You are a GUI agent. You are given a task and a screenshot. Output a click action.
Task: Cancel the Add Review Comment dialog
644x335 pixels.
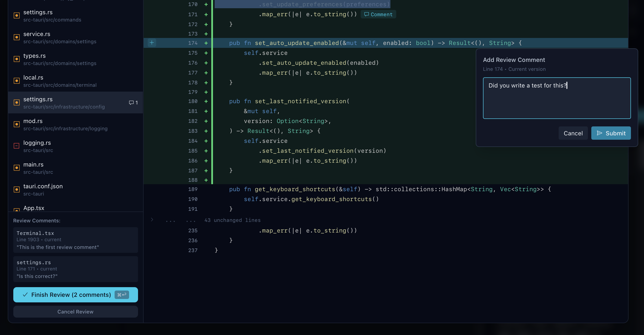(x=573, y=133)
